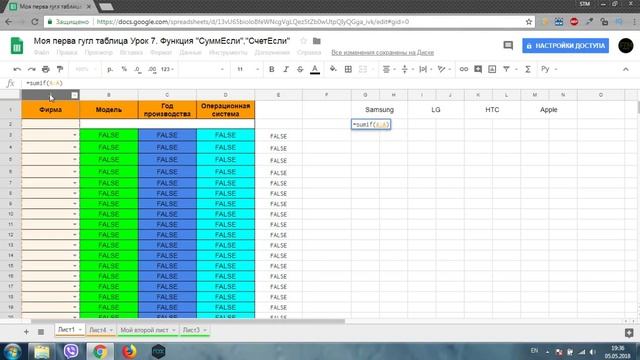Screen dimensions: 640x360
Task: Open the Вставка menu
Action: [131, 53]
